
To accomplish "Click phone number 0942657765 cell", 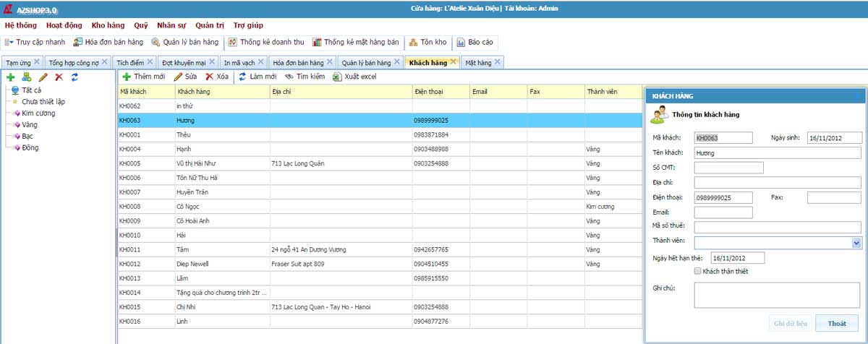I will tap(441, 249).
